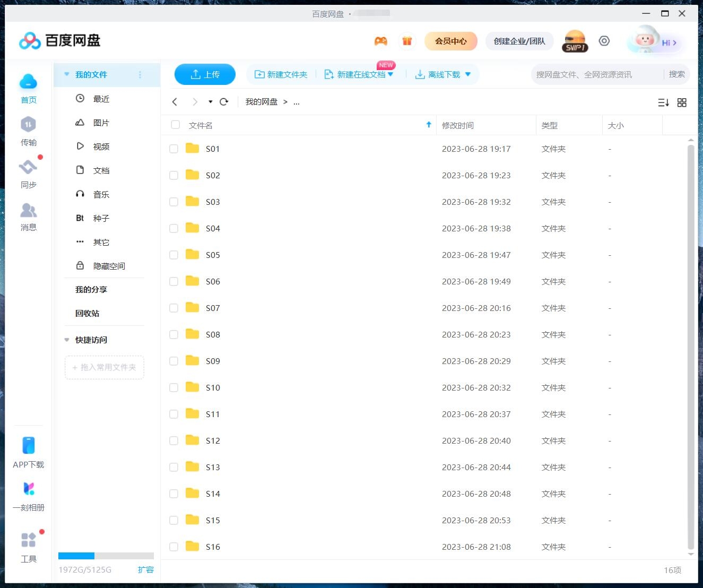Open the settings icon in the header
703x588 pixels.
pos(604,41)
